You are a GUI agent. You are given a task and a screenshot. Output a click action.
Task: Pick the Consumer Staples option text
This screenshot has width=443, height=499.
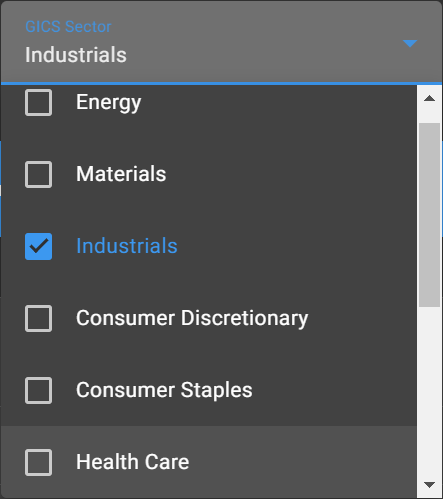click(164, 390)
